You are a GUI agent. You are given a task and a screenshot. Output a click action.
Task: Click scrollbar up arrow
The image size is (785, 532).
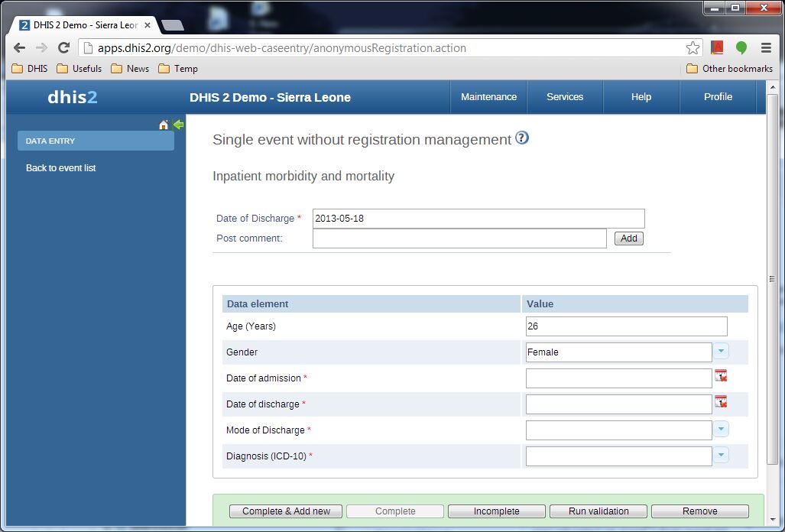773,87
